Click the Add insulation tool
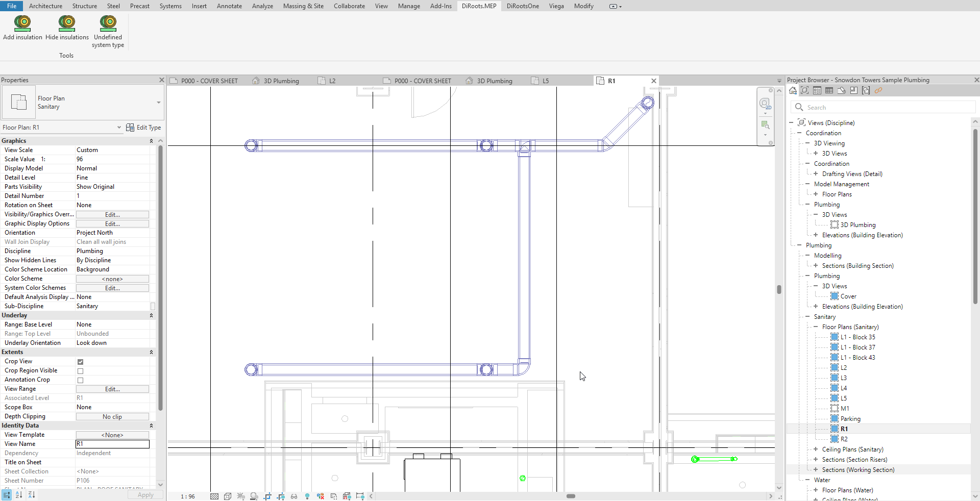Screen dimensions: 980x501 [22, 28]
